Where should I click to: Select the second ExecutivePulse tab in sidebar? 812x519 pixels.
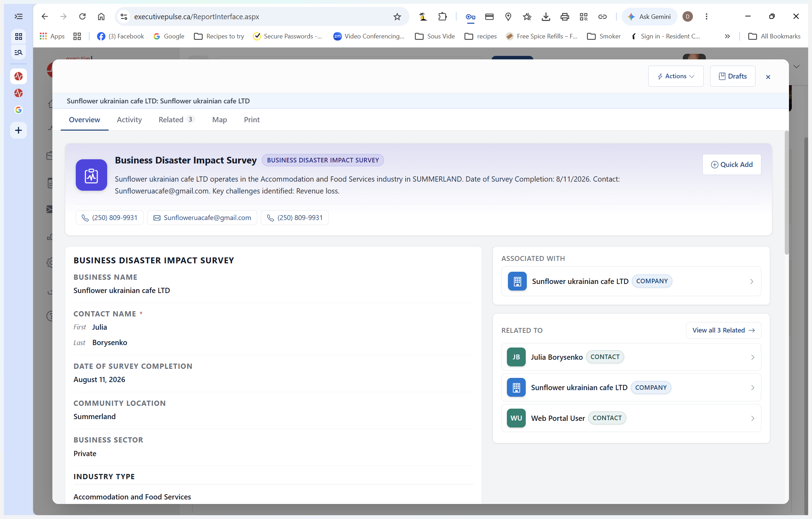(19, 93)
